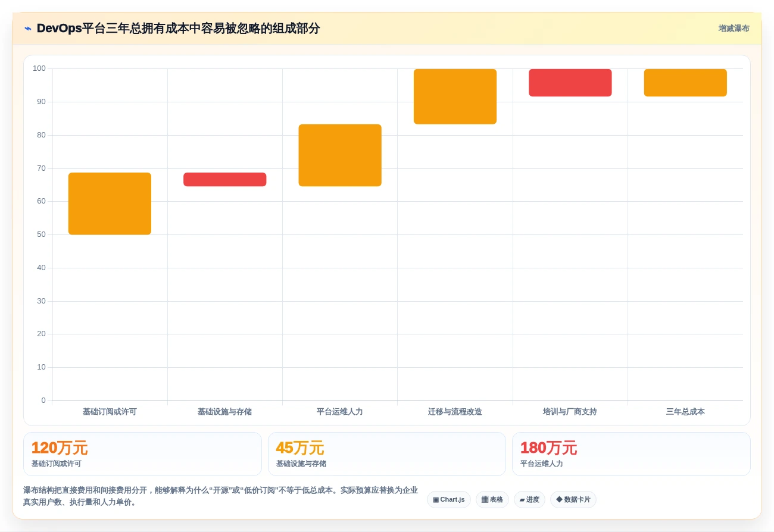This screenshot has width=774, height=532.
Task: Click the DevOps平台三年总拥有成本 title text
Action: (x=178, y=29)
